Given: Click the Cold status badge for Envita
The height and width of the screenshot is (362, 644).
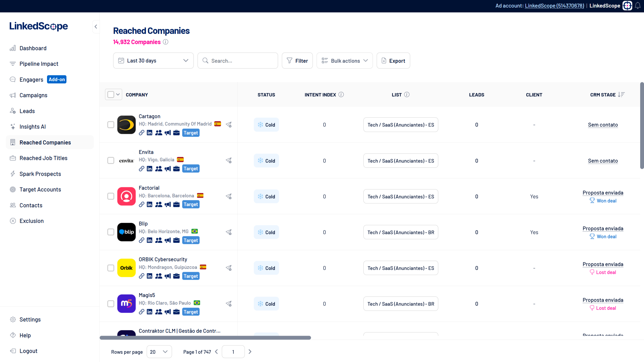Looking at the screenshot, I should (266, 160).
